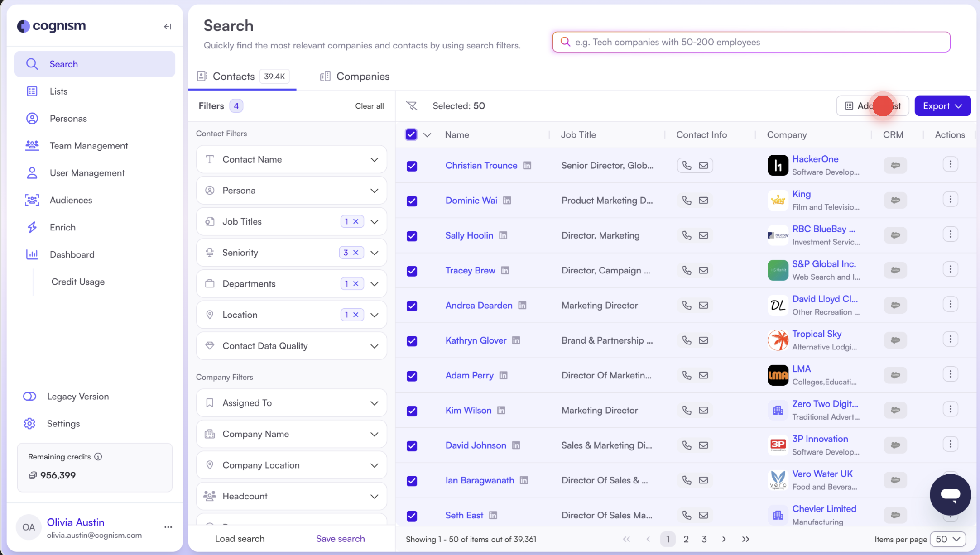The height and width of the screenshot is (555, 980).
Task: Collapse the left sidebar arrow
Action: click(167, 26)
